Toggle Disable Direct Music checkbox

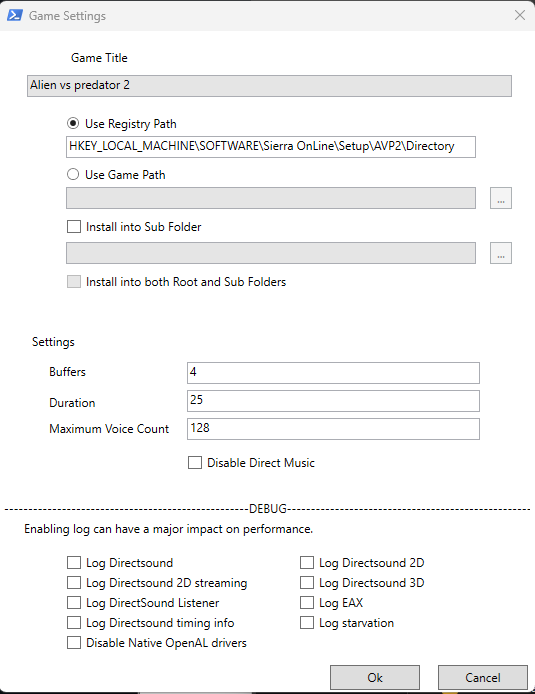point(195,463)
